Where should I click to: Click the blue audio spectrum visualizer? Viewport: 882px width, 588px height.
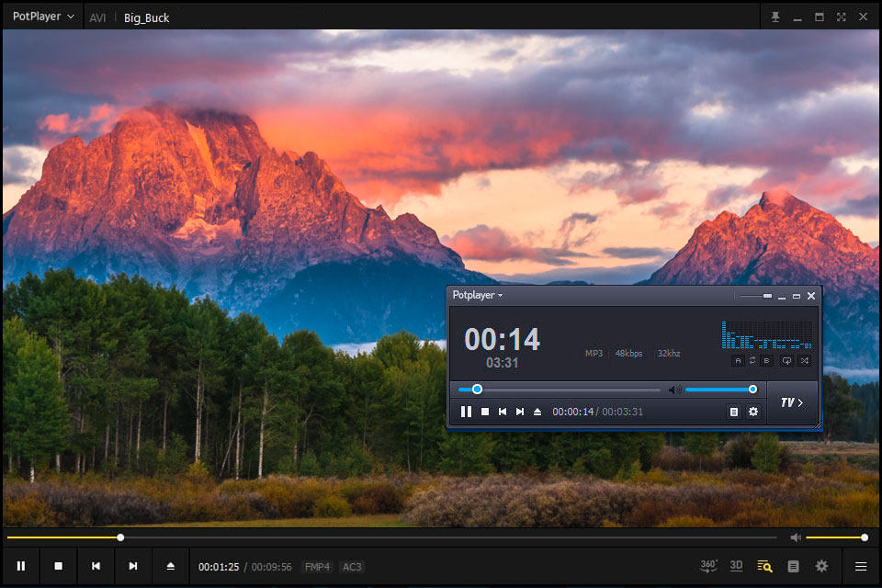click(x=766, y=334)
